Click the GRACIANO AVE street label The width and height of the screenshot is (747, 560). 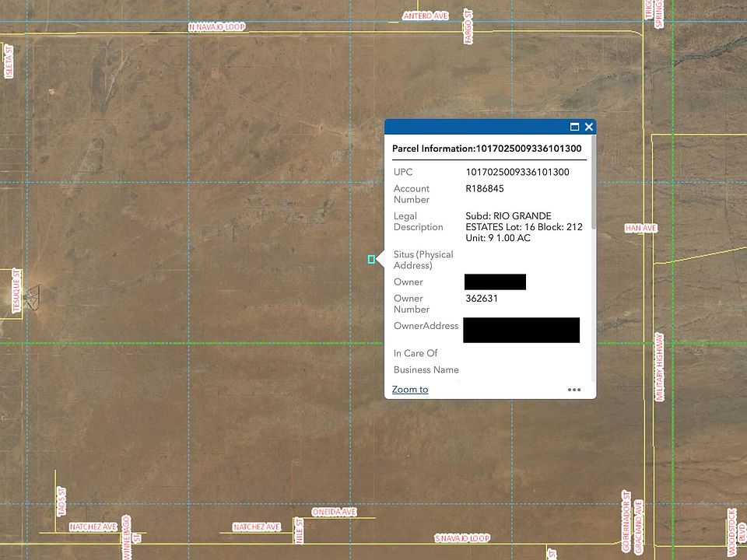639,527
